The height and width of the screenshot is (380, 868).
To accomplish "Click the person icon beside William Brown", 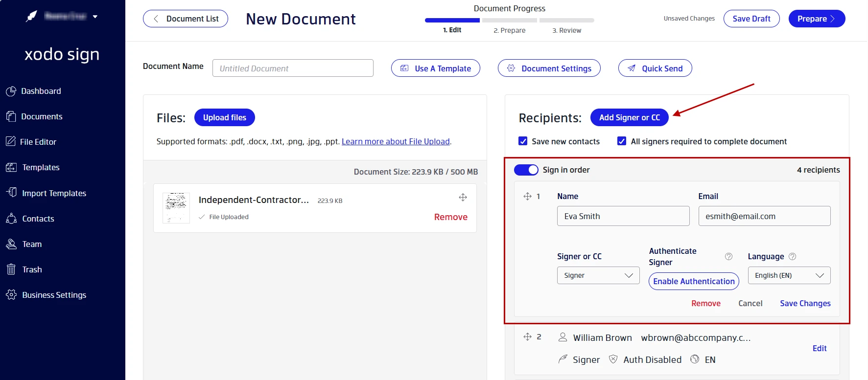I will (563, 337).
